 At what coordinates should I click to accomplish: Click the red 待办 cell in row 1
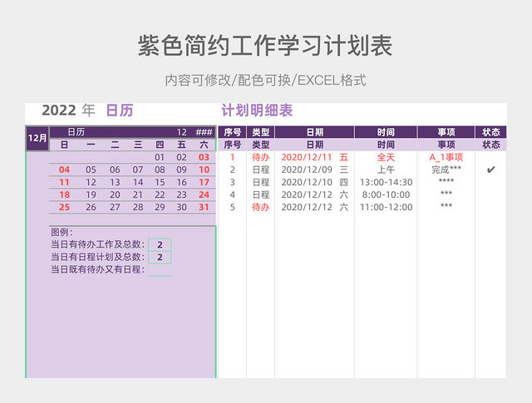(x=260, y=157)
